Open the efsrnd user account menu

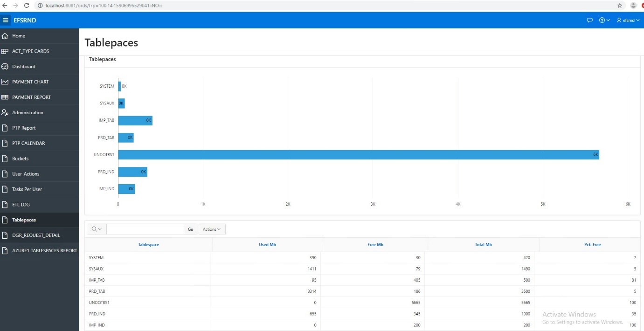(628, 20)
